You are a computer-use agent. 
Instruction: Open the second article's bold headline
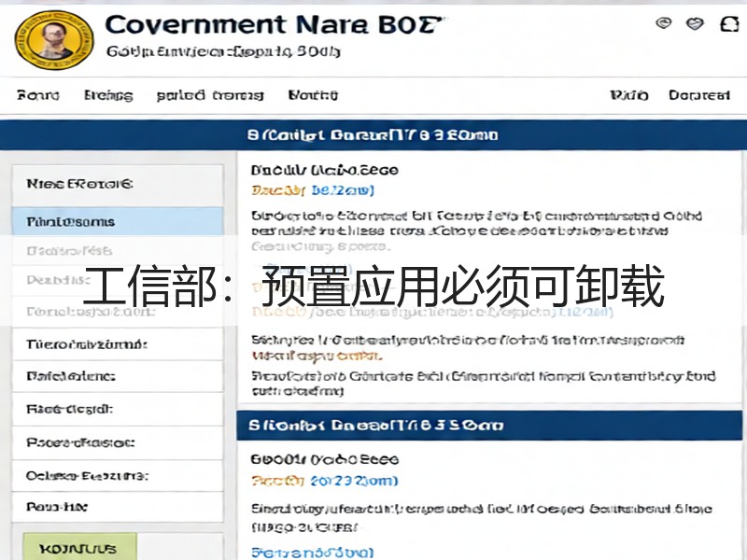coord(324,459)
